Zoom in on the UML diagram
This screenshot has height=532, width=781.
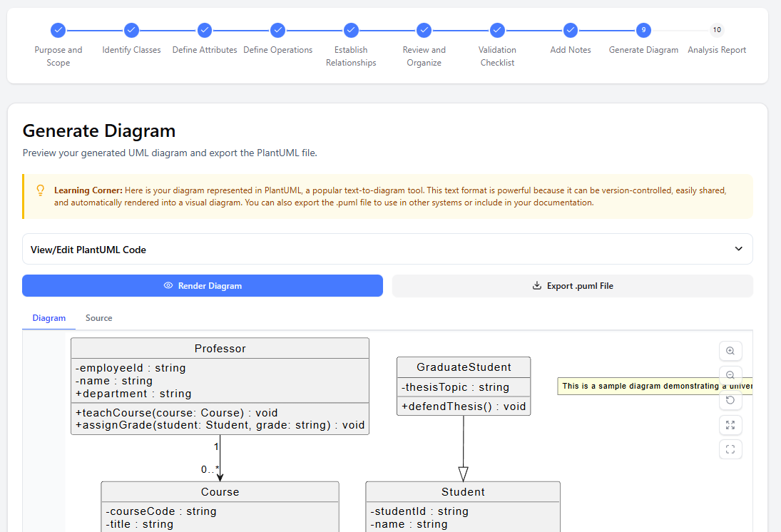730,351
